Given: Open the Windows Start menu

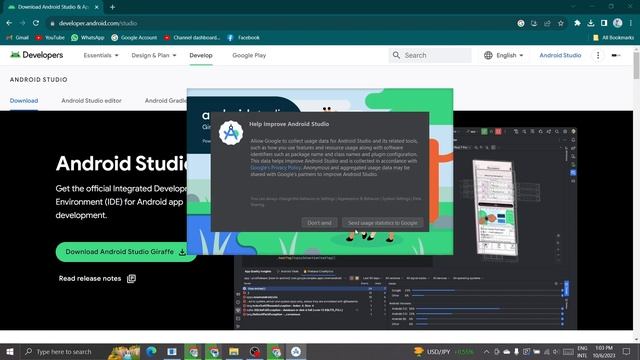Looking at the screenshot, I should pyautogui.click(x=10, y=352).
